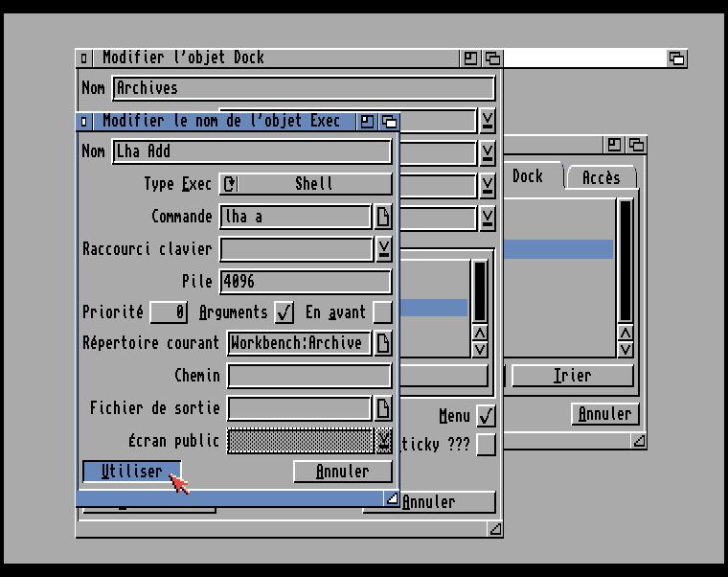Switch to the Dock tab
Screen dimensions: 728x577
tap(528, 176)
